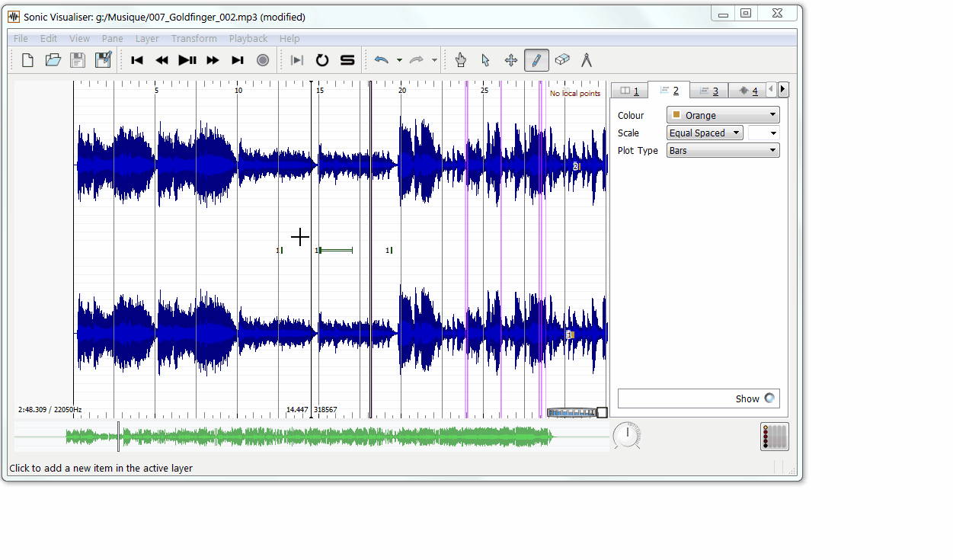The image size is (953, 560).
Task: Rewind to the start of the audio
Action: point(137,60)
